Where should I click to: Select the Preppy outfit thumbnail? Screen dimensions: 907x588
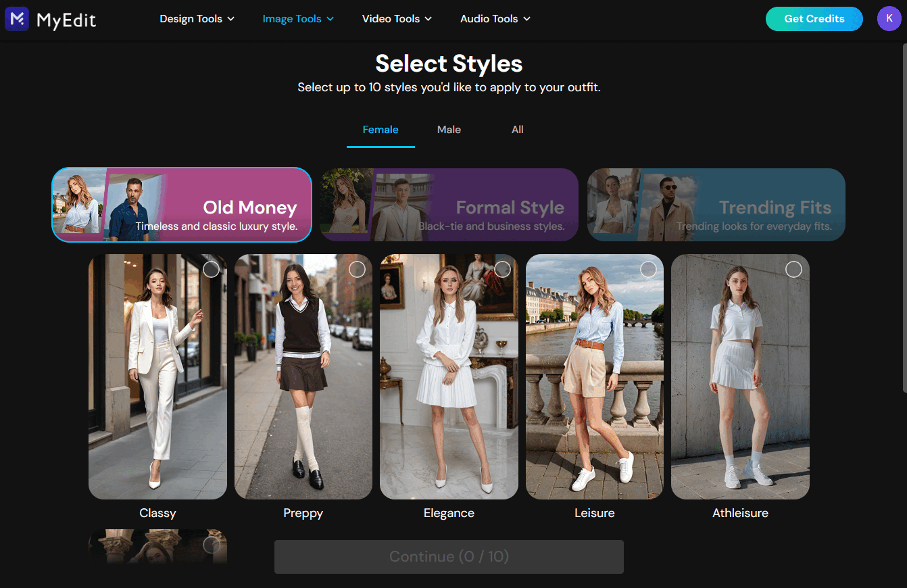[303, 376]
